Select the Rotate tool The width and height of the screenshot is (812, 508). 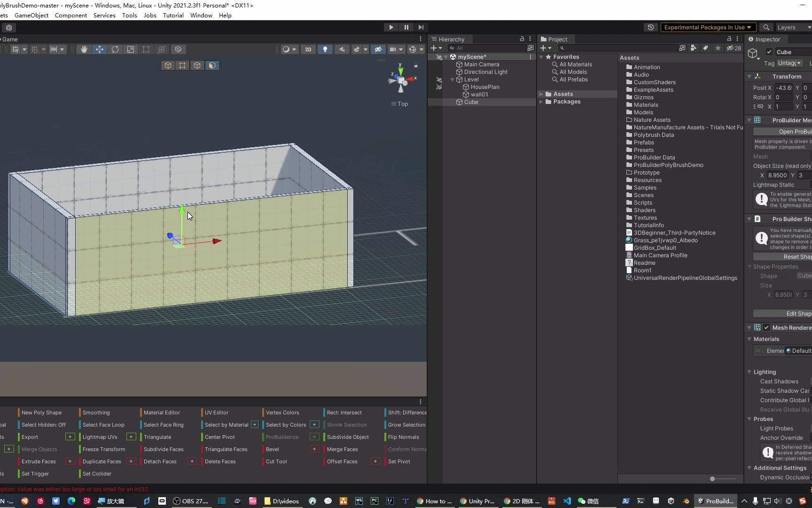click(115, 49)
